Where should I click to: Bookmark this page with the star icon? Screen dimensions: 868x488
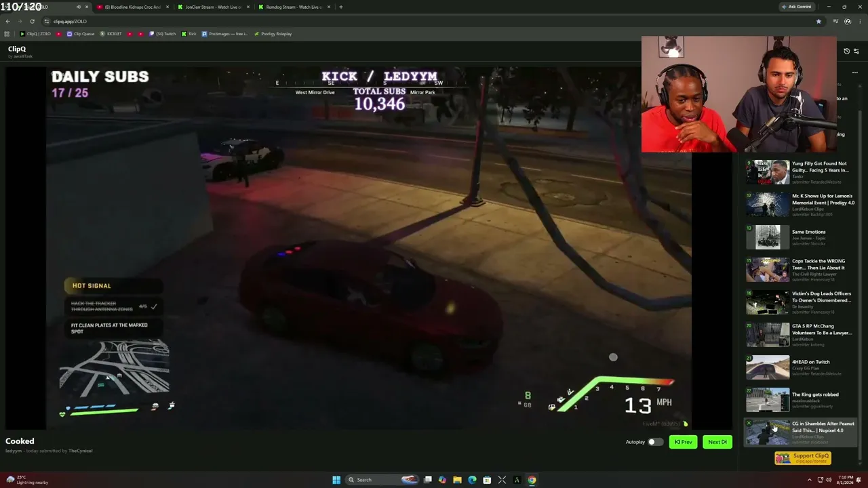(818, 21)
